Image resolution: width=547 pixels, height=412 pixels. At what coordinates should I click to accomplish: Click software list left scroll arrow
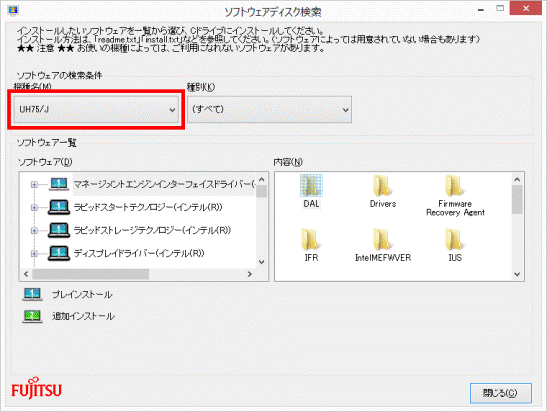click(x=26, y=274)
